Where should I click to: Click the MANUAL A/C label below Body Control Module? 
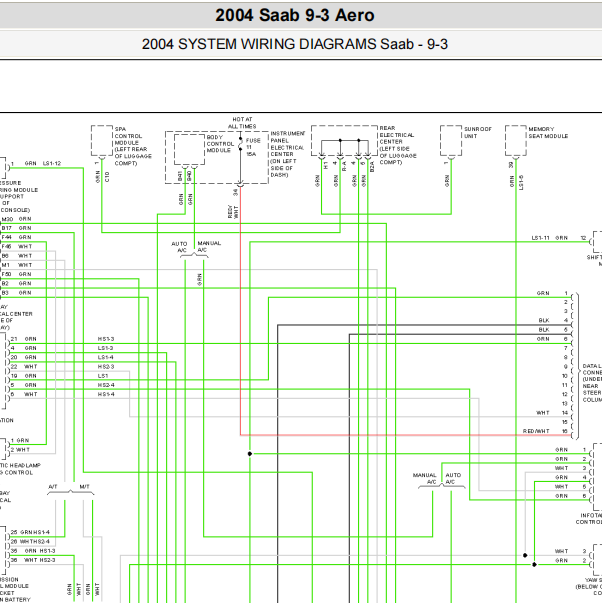pyautogui.click(x=209, y=247)
